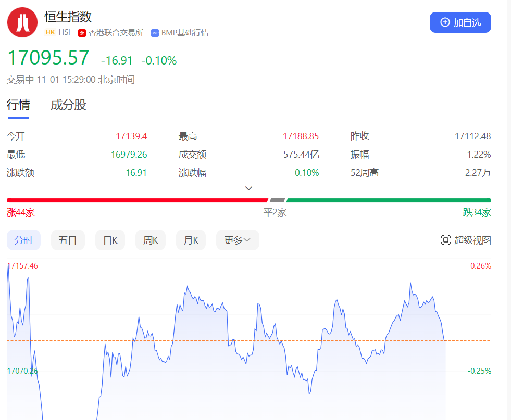This screenshot has width=511, height=420.
Task: Click the 最低 value 16979.26
Action: pos(129,155)
